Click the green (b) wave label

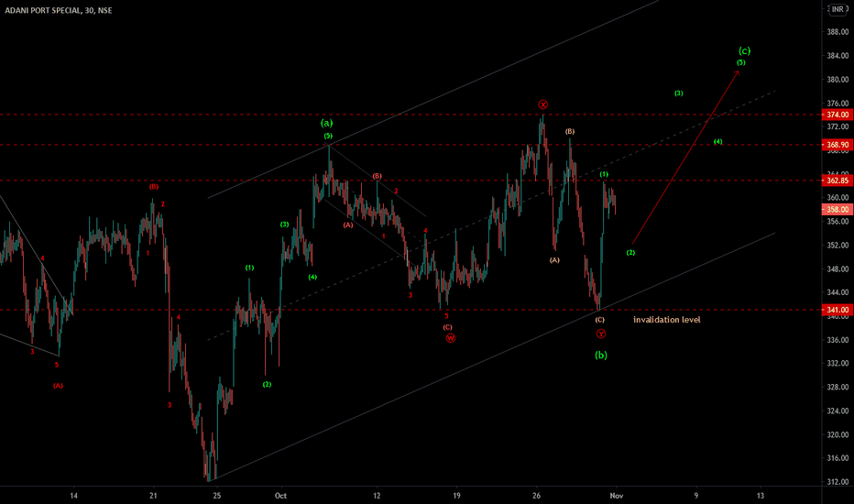pyautogui.click(x=601, y=356)
